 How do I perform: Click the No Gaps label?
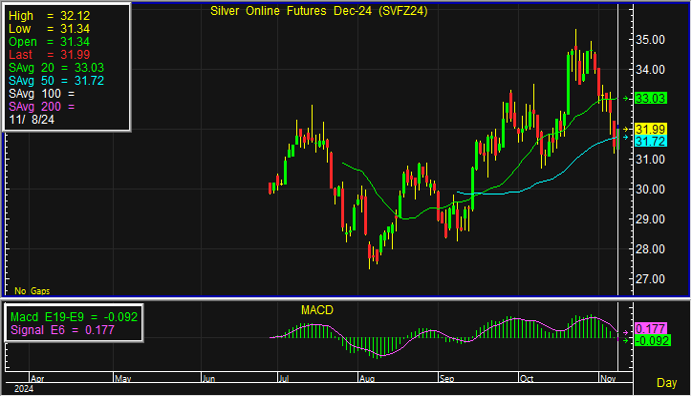(x=32, y=291)
